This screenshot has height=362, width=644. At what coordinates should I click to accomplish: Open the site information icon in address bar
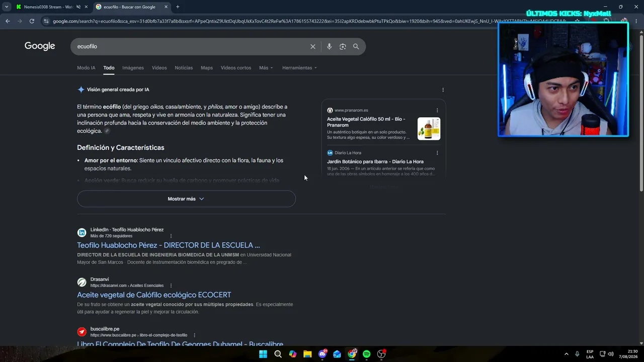pos(46,21)
